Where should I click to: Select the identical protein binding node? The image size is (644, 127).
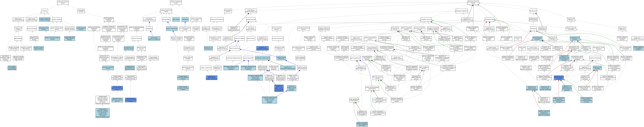(44, 29)
